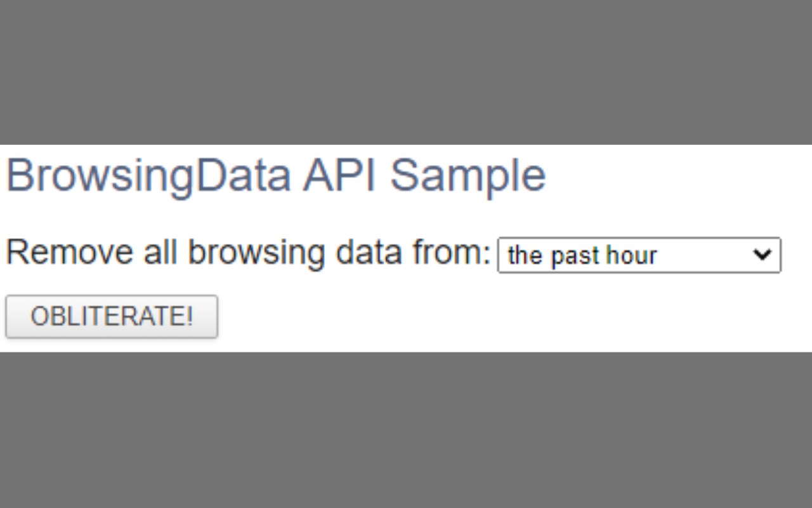Click the BrowsingData API Sample heading

click(276, 175)
